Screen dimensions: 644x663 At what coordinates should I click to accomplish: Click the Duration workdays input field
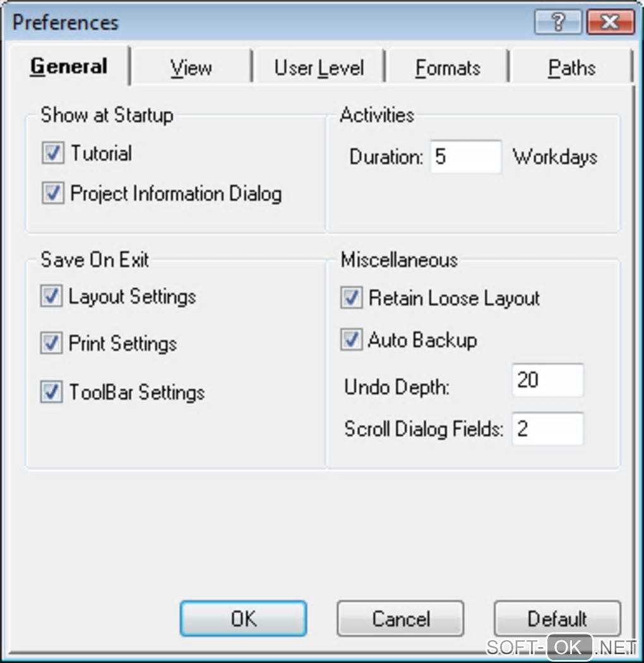point(466,157)
